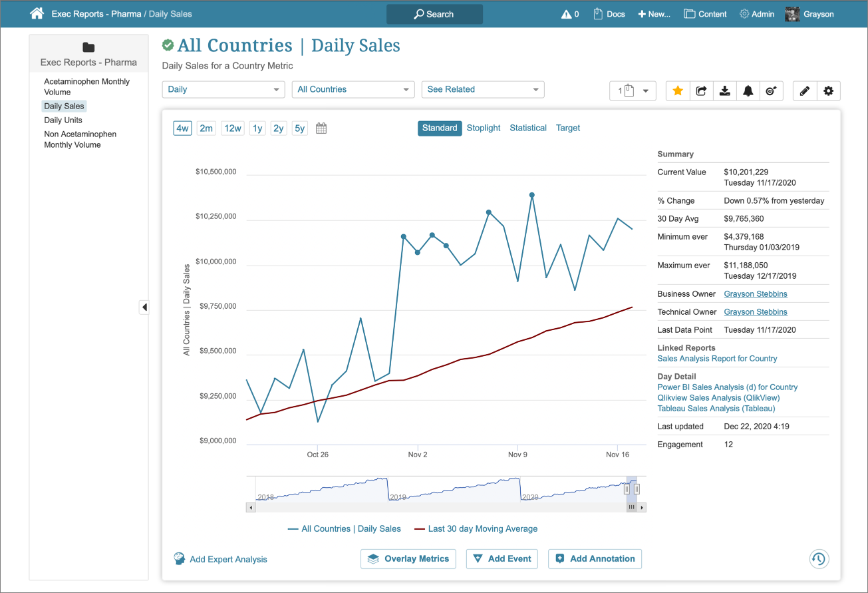This screenshot has width=868, height=593.
Task: Open alerts via the bell icon
Action: click(748, 91)
